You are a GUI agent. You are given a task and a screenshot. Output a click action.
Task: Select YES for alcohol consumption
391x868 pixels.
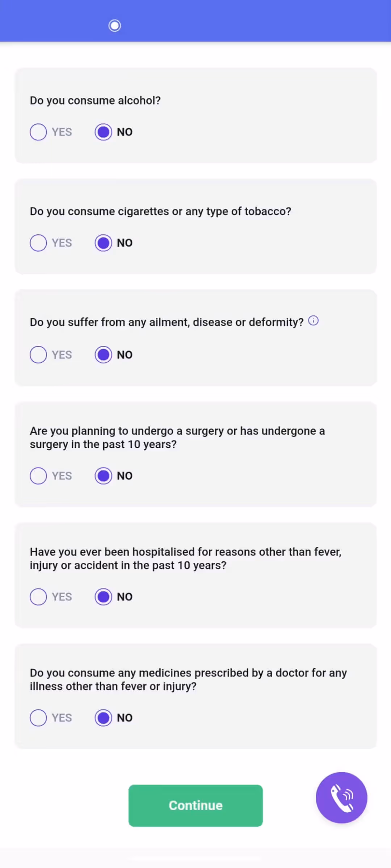(38, 132)
